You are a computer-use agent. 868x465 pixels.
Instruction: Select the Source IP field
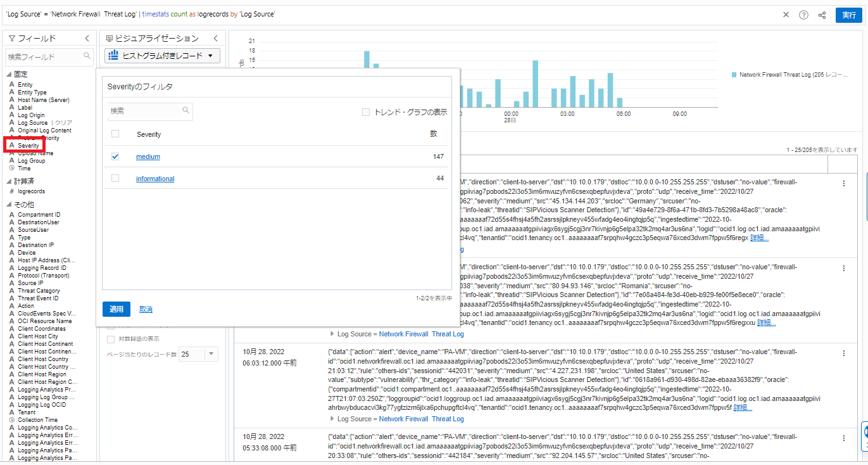(x=30, y=283)
